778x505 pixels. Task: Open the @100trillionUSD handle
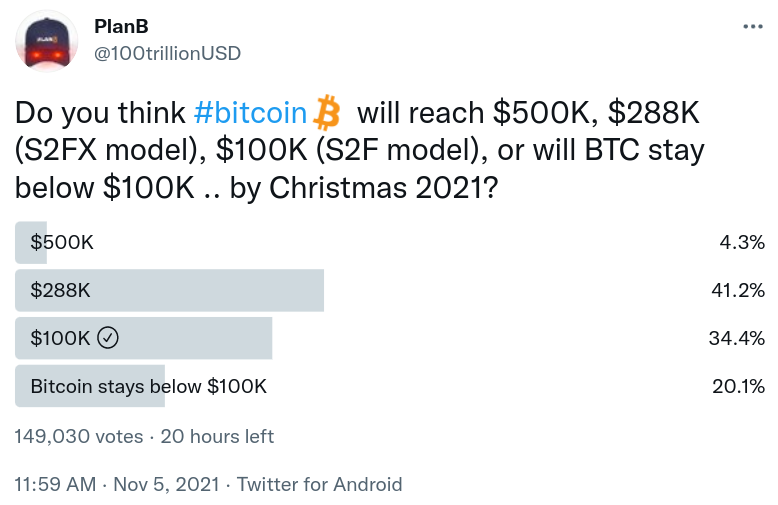pyautogui.click(x=167, y=54)
